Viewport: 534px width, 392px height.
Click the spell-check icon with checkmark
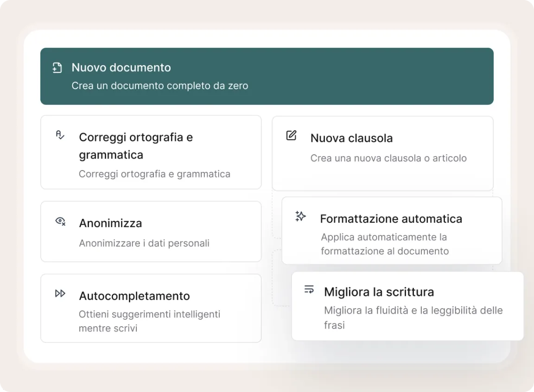point(60,135)
